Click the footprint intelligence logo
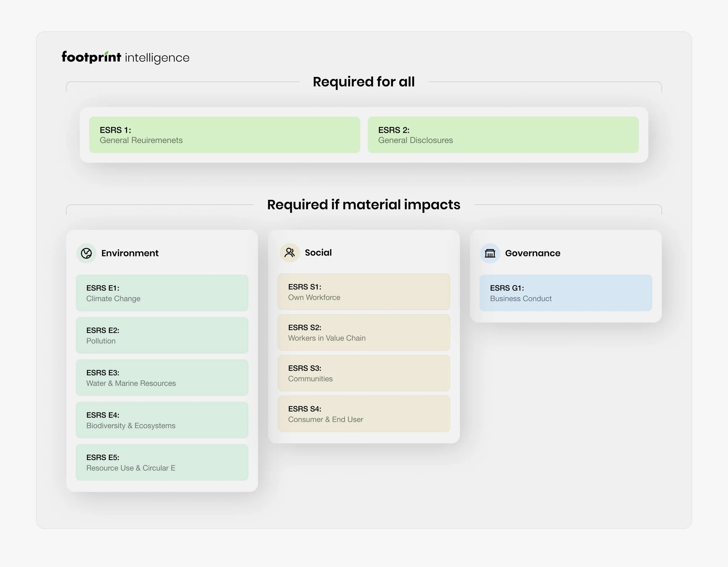Image resolution: width=728 pixels, height=567 pixels. click(x=125, y=57)
